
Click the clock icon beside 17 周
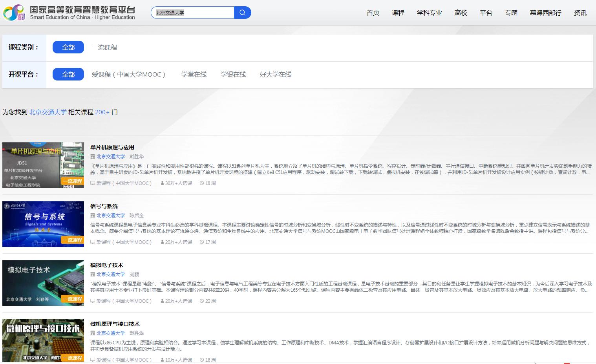pyautogui.click(x=202, y=242)
